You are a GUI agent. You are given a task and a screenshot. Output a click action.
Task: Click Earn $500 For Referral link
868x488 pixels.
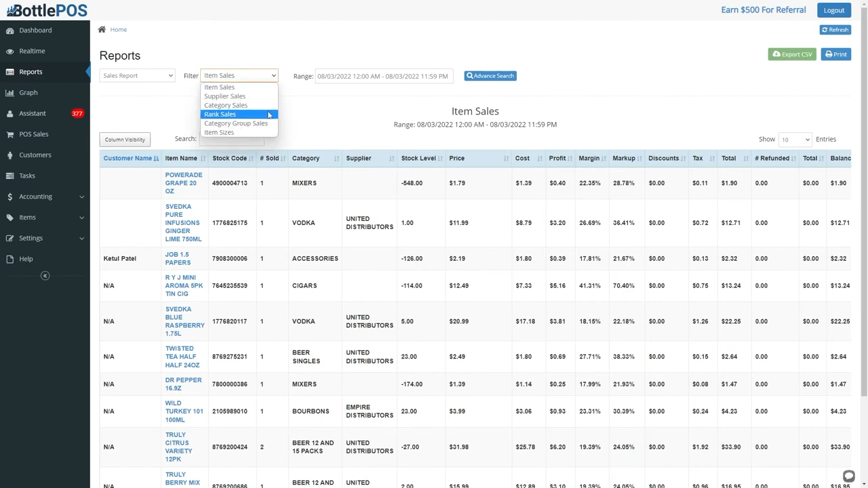(764, 10)
